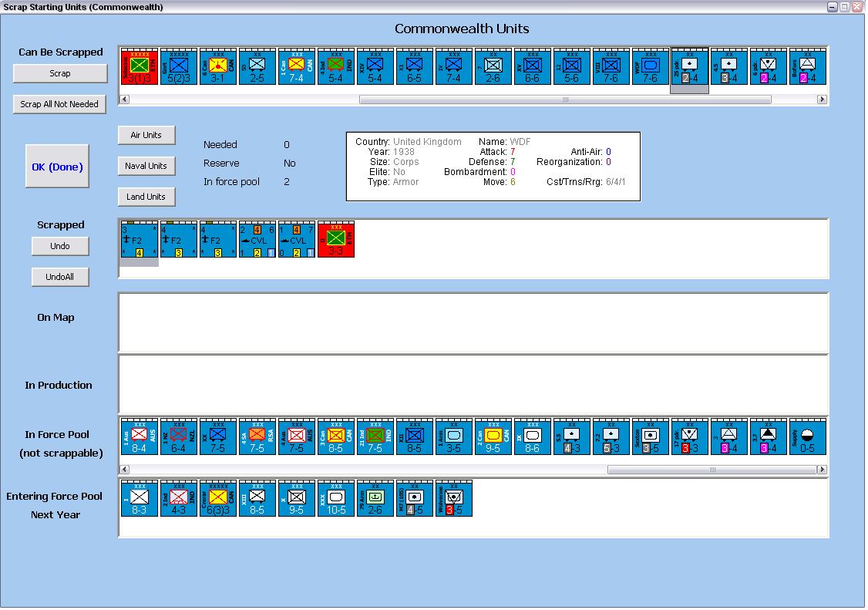Screen dimensions: 868x610
Task: Click Scrap All Not Needed
Action: point(59,104)
